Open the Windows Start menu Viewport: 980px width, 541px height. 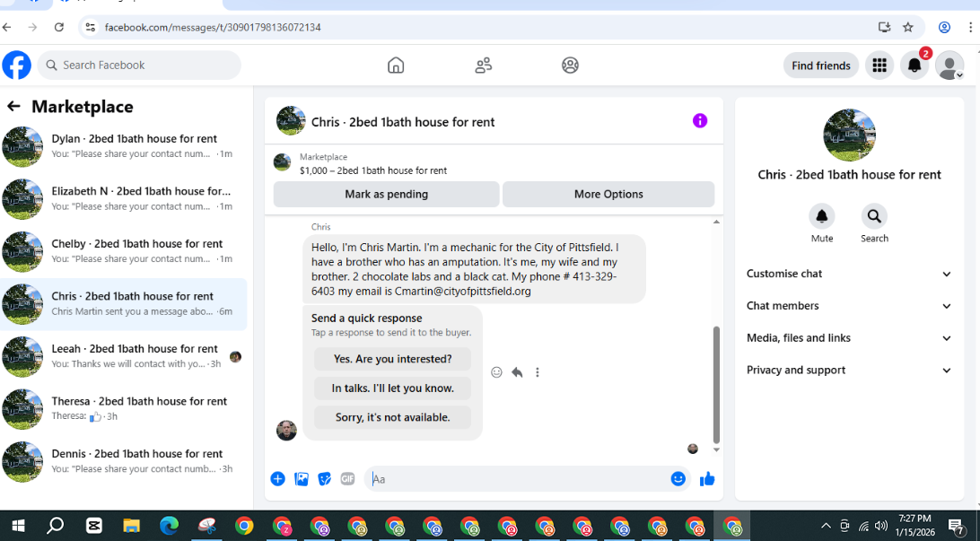click(18, 526)
